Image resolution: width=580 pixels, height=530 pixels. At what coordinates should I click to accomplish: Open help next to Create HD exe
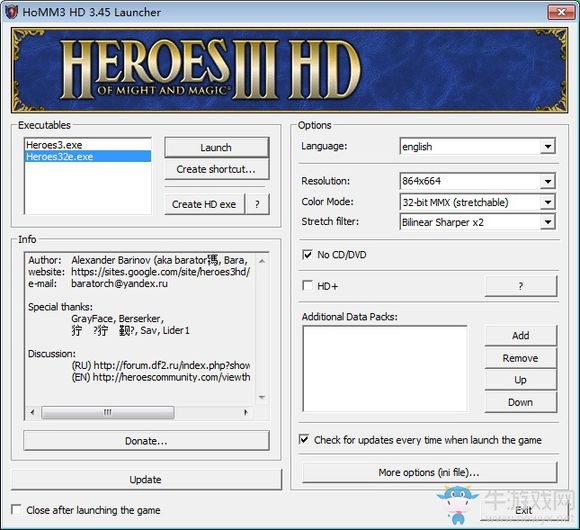[x=257, y=204]
